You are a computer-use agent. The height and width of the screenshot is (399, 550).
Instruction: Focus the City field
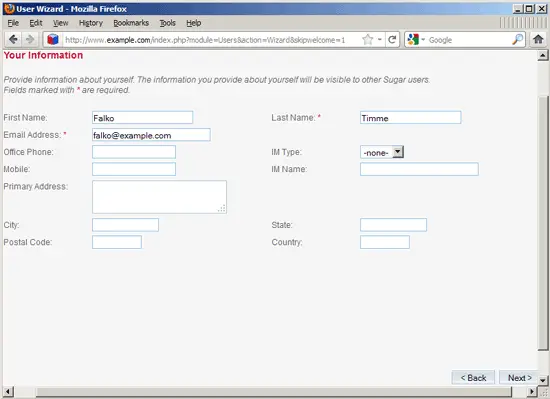[125, 225]
